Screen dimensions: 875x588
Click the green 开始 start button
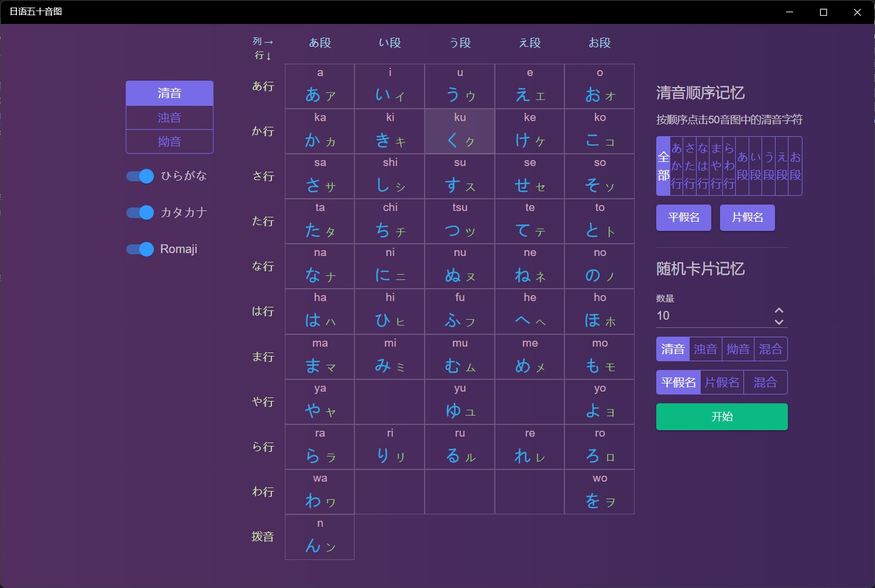(722, 417)
